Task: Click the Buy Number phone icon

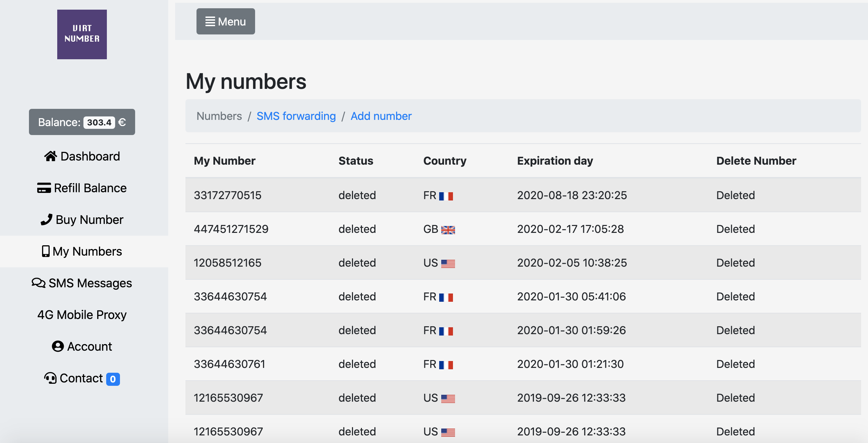Action: click(47, 219)
